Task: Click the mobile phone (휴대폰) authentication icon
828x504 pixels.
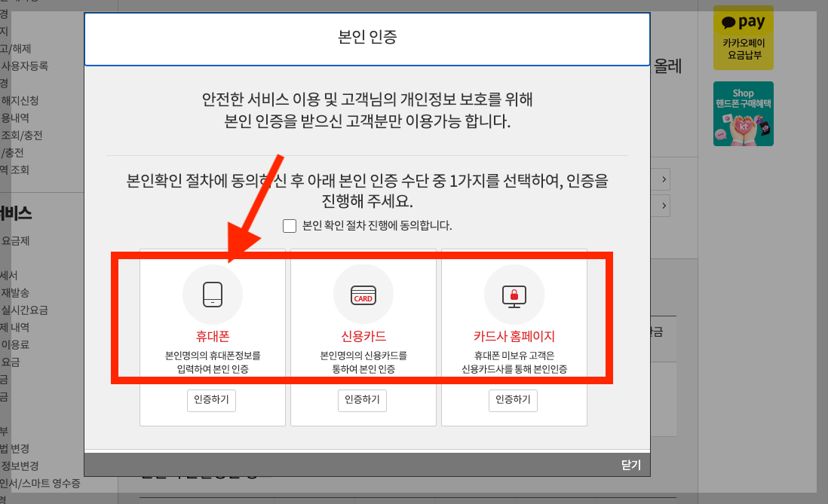Action: click(x=213, y=295)
